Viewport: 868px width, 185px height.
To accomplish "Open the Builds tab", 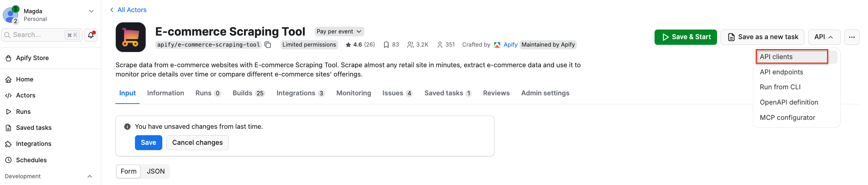I will pyautogui.click(x=249, y=93).
